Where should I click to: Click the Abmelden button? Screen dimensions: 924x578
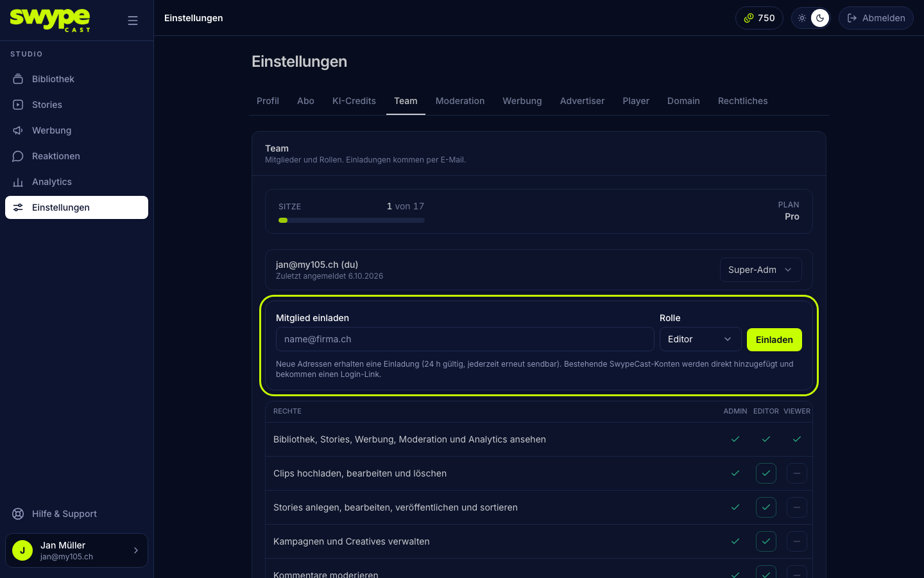[x=876, y=18]
